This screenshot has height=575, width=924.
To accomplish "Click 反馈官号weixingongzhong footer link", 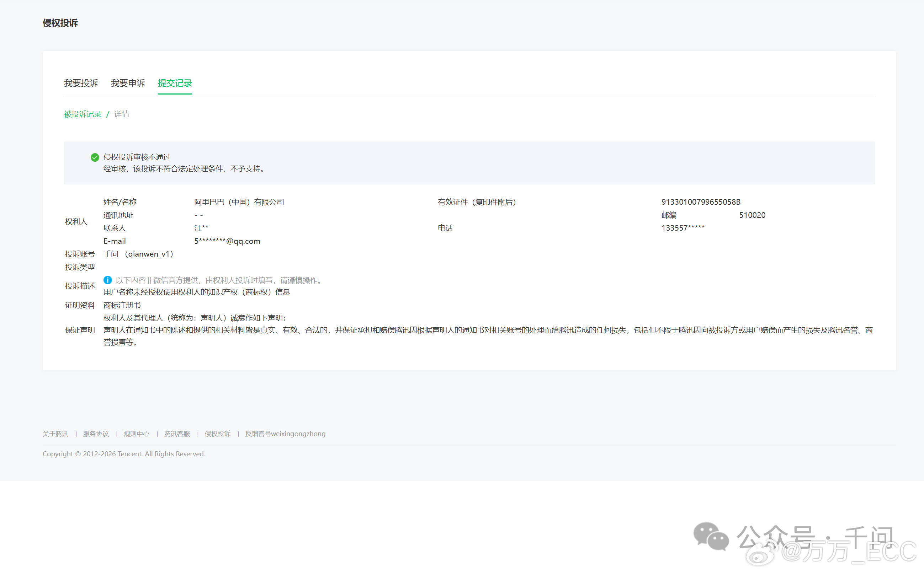I will [285, 434].
